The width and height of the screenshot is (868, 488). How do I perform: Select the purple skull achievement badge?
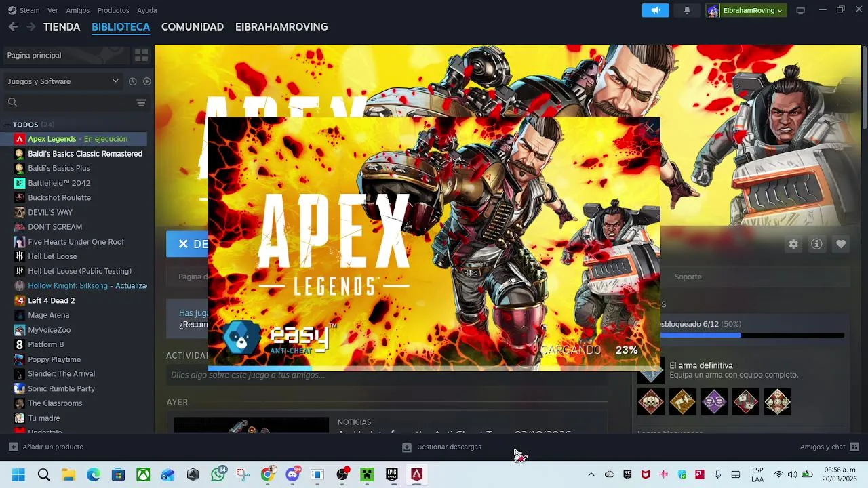coord(714,402)
